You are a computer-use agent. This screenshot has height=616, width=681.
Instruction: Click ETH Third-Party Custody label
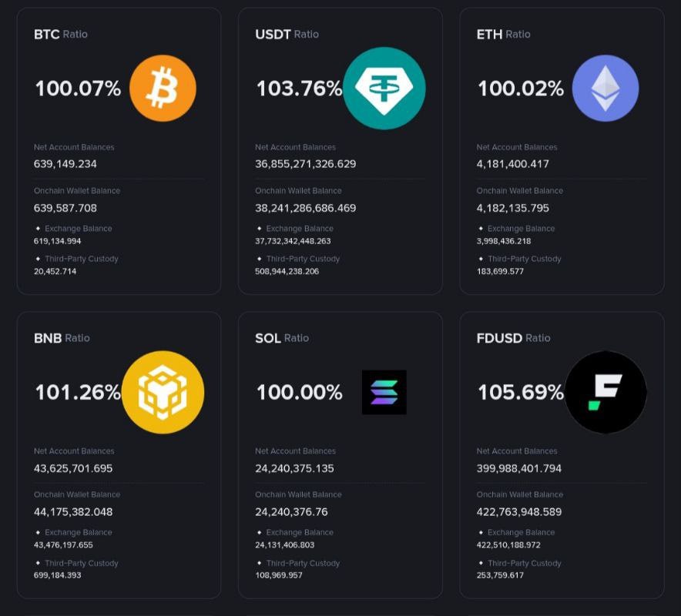click(524, 259)
